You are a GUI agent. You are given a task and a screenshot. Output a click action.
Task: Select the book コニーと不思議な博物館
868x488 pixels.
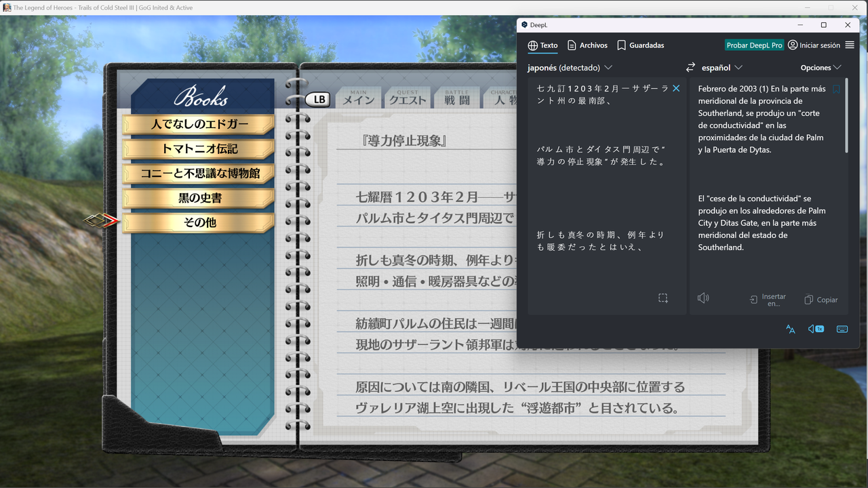tap(199, 174)
